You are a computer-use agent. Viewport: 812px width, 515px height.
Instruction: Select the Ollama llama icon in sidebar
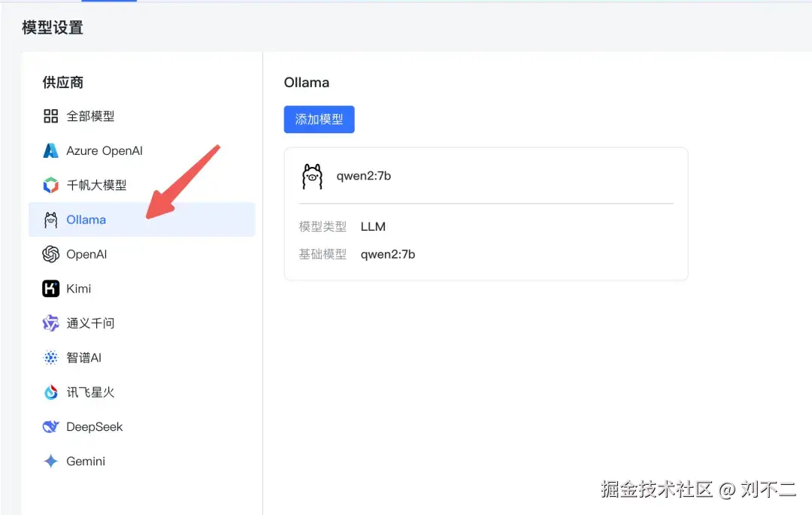[50, 220]
